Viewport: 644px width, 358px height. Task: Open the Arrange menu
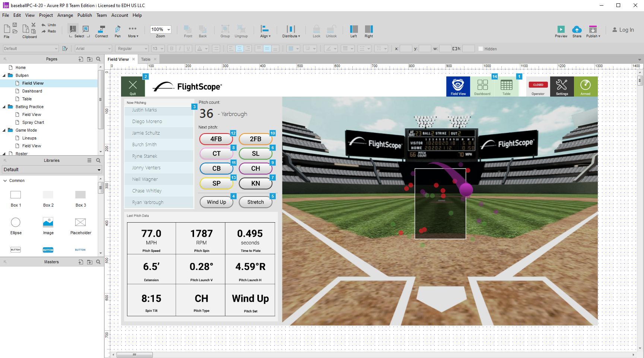point(65,15)
